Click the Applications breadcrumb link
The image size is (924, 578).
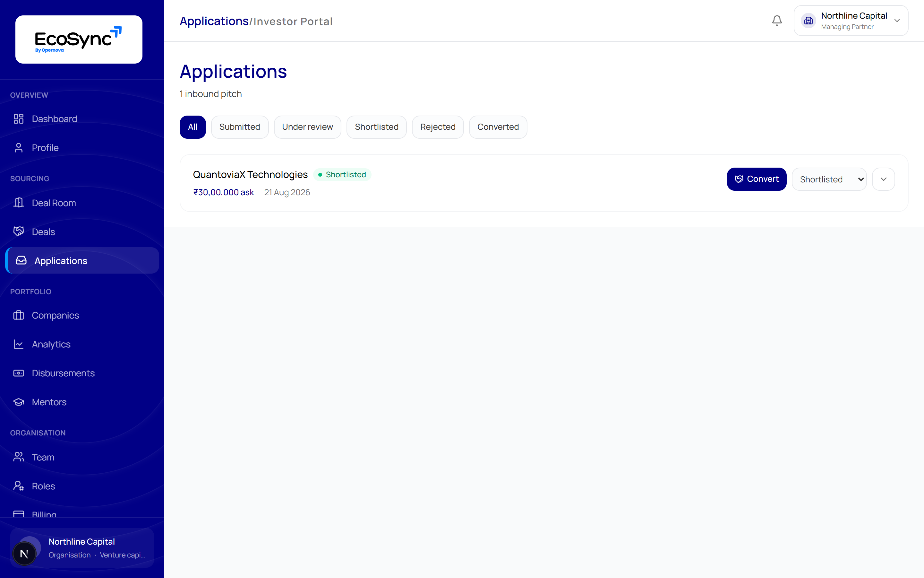214,21
